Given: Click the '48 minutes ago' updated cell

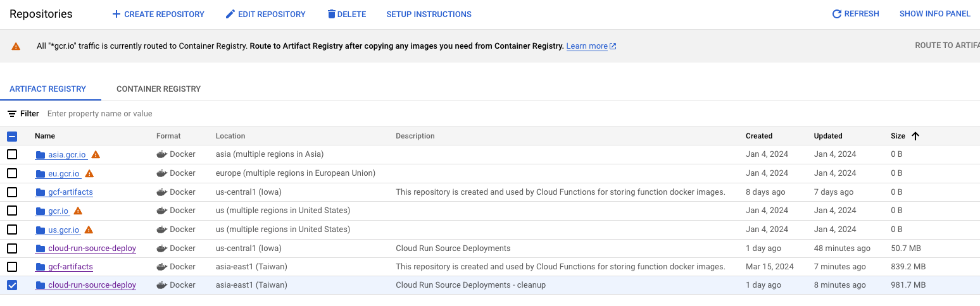Looking at the screenshot, I should coord(842,248).
